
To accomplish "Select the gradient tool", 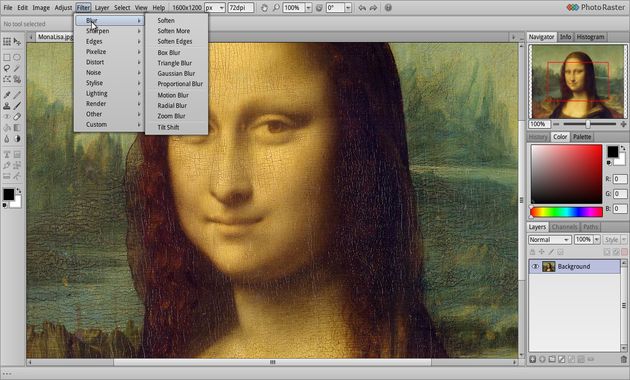I will [17, 128].
